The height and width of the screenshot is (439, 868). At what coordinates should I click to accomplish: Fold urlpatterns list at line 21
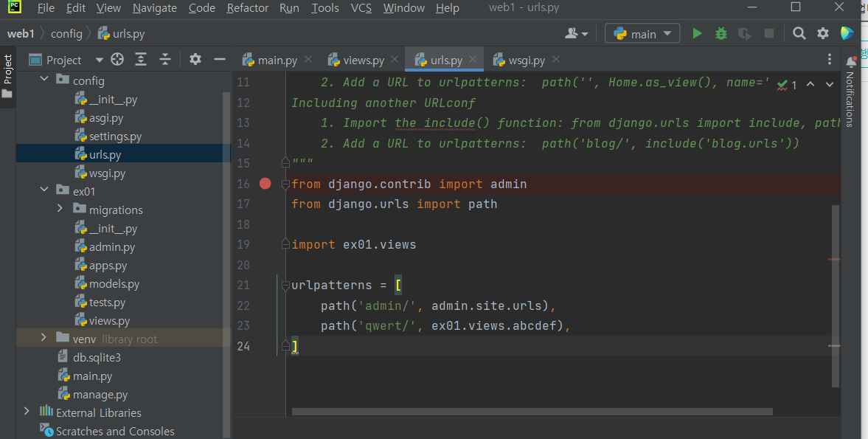point(285,286)
